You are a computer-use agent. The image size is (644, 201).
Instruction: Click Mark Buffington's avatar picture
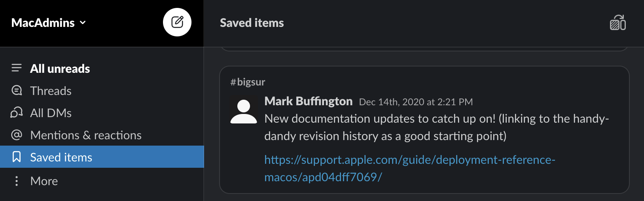pos(244,112)
